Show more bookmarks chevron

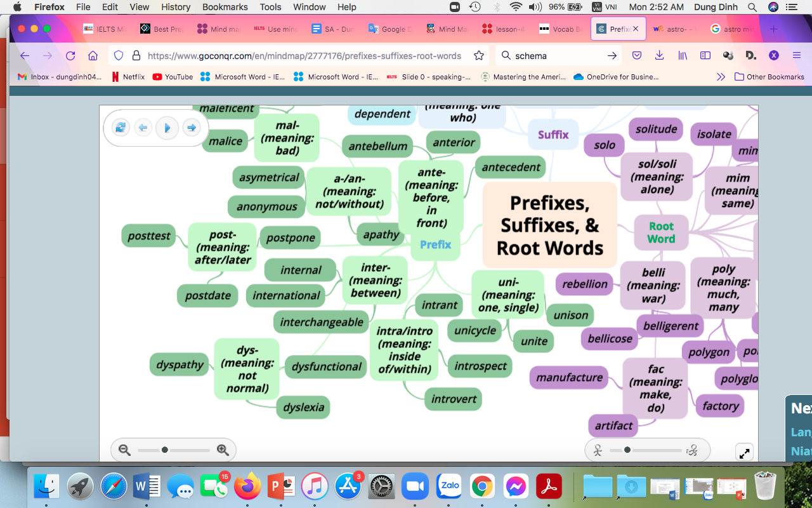(x=721, y=77)
